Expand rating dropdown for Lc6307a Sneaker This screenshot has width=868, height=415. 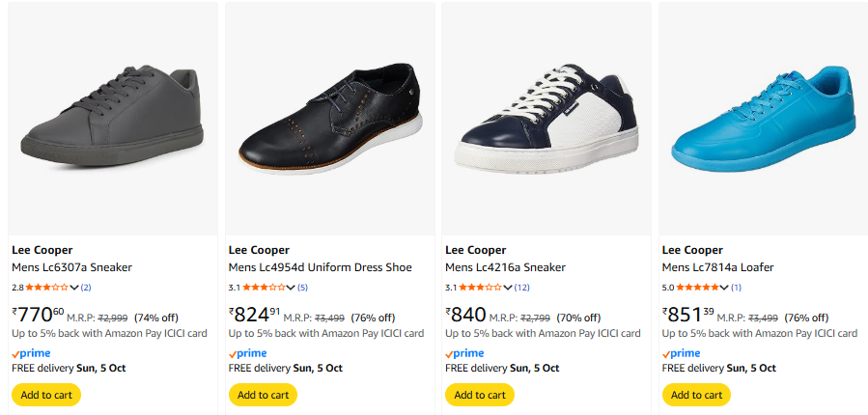[x=74, y=288]
